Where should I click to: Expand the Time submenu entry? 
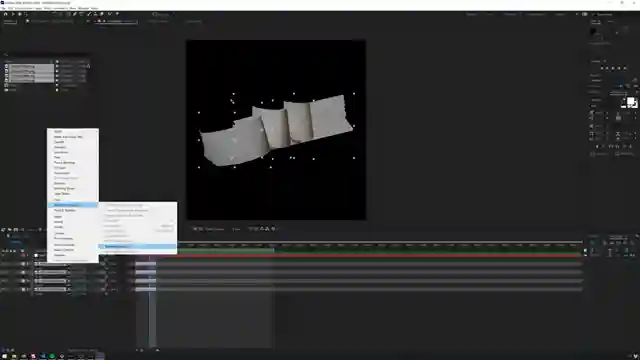pyautogui.click(x=73, y=157)
